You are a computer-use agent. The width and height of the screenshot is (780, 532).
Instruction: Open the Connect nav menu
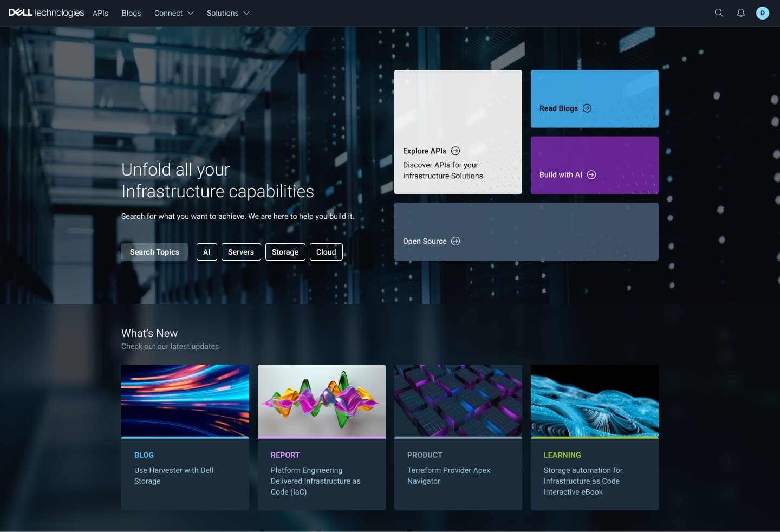pos(174,13)
